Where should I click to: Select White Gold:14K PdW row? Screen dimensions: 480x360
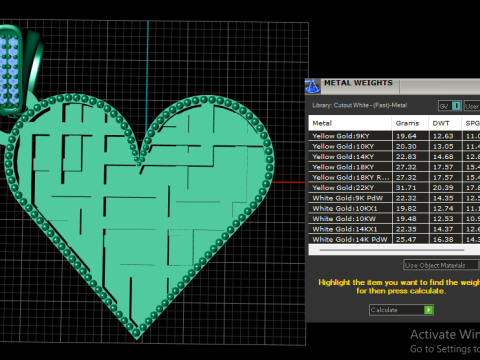(394, 239)
